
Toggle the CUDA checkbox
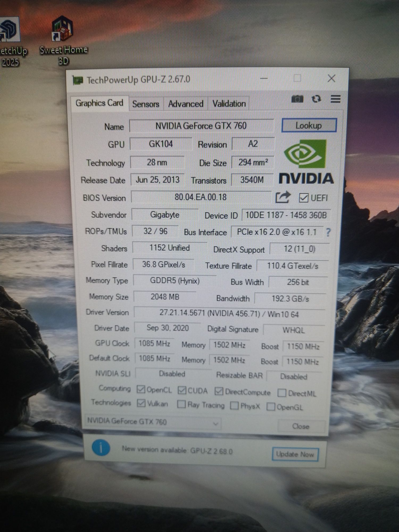[x=182, y=390]
